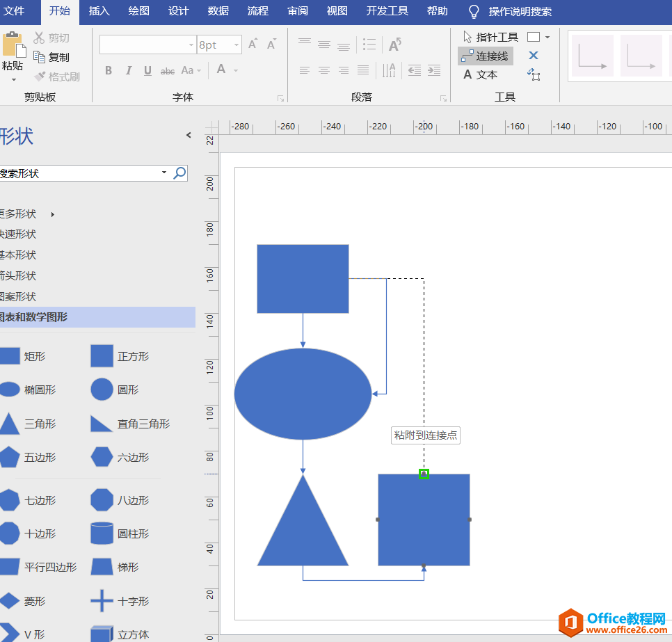The height and width of the screenshot is (642, 672).
Task: Toggle underline formatting
Action: [x=147, y=70]
